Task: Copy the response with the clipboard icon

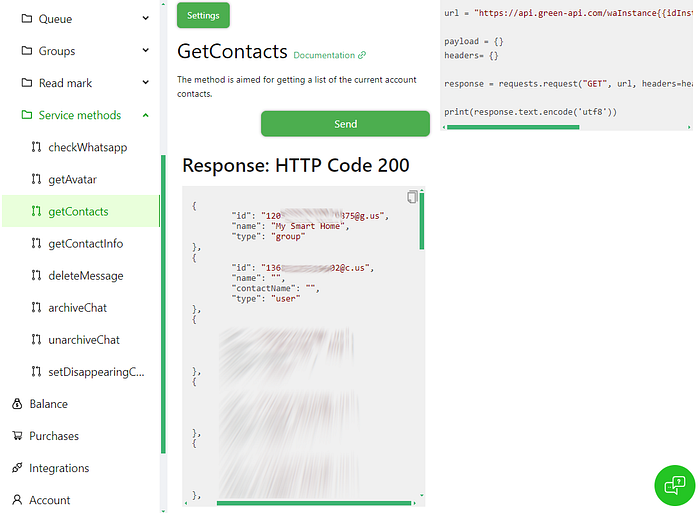Action: pos(412,197)
